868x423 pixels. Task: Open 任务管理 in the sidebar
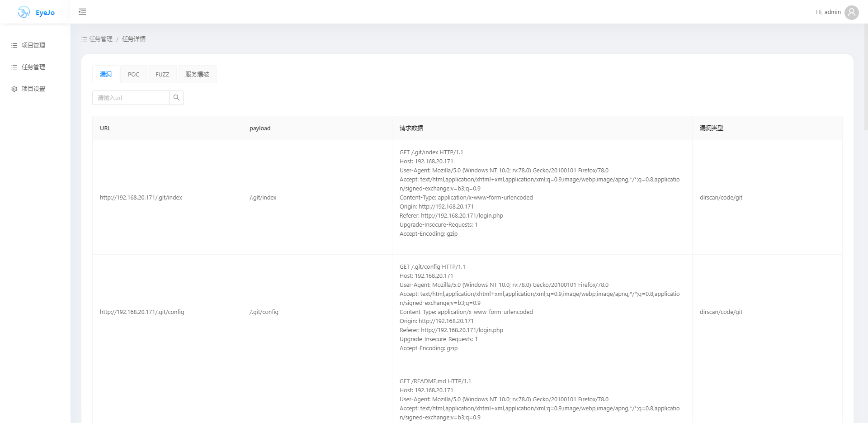click(33, 67)
